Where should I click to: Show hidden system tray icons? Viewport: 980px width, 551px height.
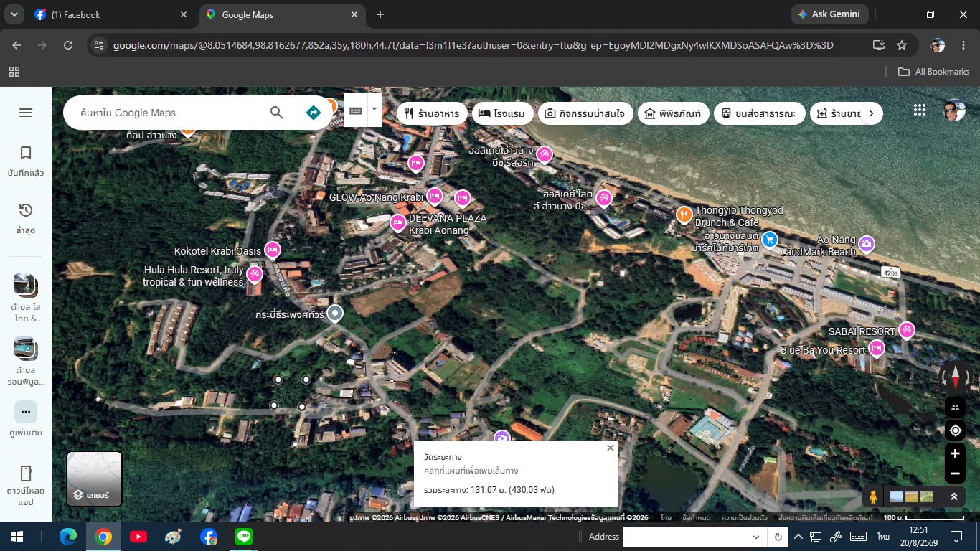[798, 537]
